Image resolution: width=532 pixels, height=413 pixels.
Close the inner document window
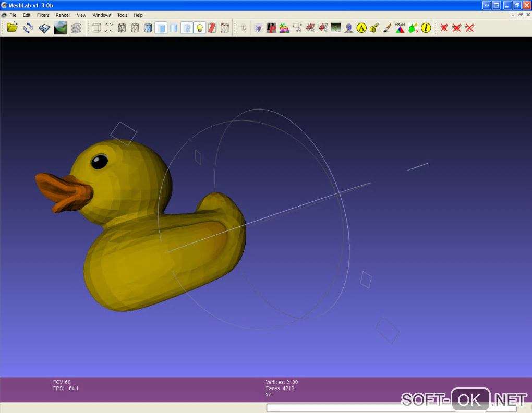pos(528,15)
